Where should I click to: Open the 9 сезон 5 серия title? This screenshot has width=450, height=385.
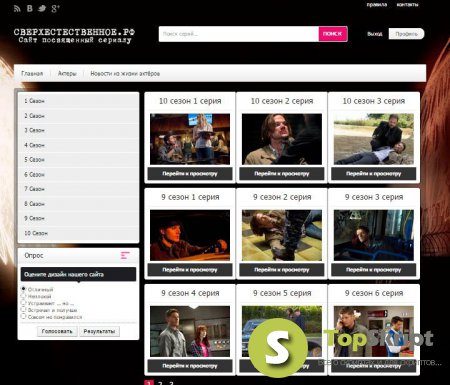pyautogui.click(x=282, y=293)
